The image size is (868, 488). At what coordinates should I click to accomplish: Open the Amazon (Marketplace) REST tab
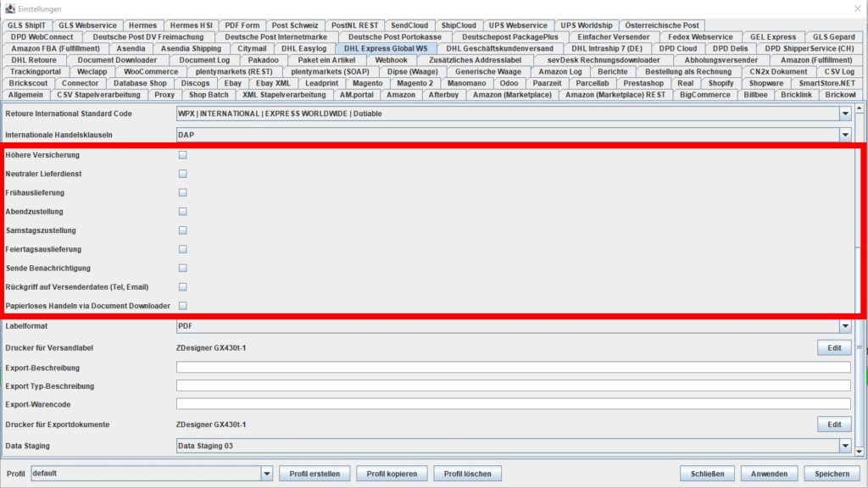pos(615,95)
